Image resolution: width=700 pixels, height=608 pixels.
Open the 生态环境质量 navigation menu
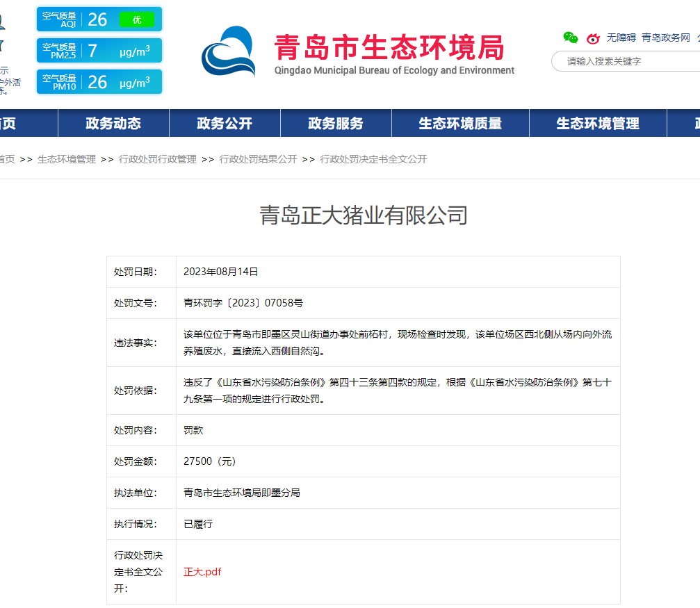pos(460,123)
